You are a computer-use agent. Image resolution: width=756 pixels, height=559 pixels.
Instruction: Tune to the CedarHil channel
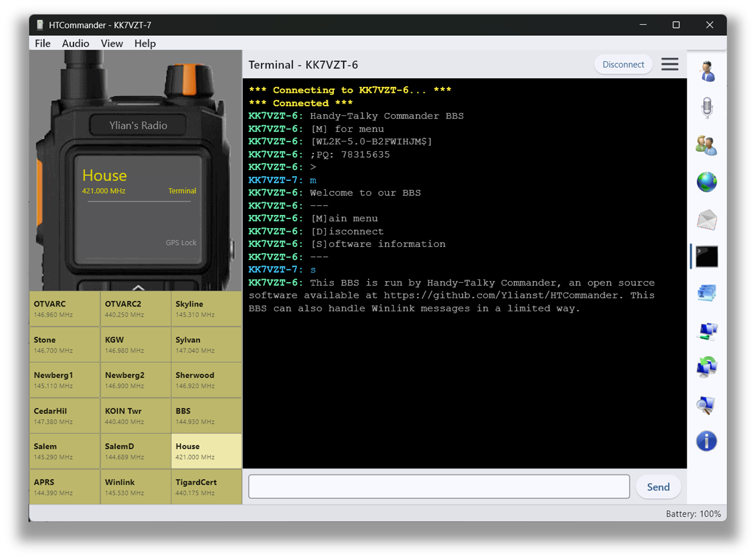65,416
